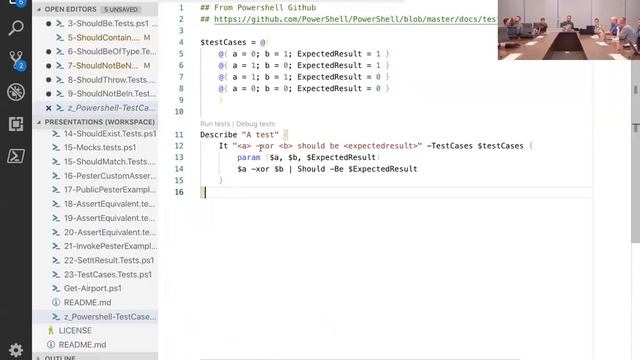The image size is (640, 360).
Task: Place cursor on line 16 of editor
Action: point(396,192)
